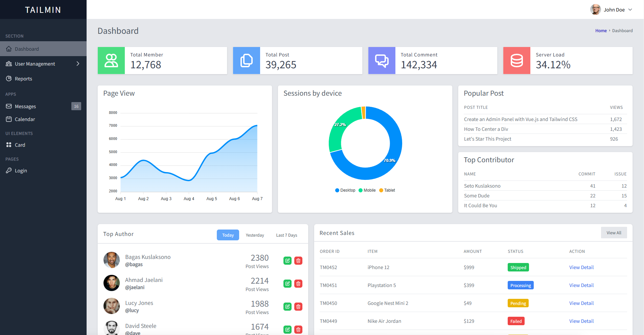Click the Server Load database icon

pos(517,61)
